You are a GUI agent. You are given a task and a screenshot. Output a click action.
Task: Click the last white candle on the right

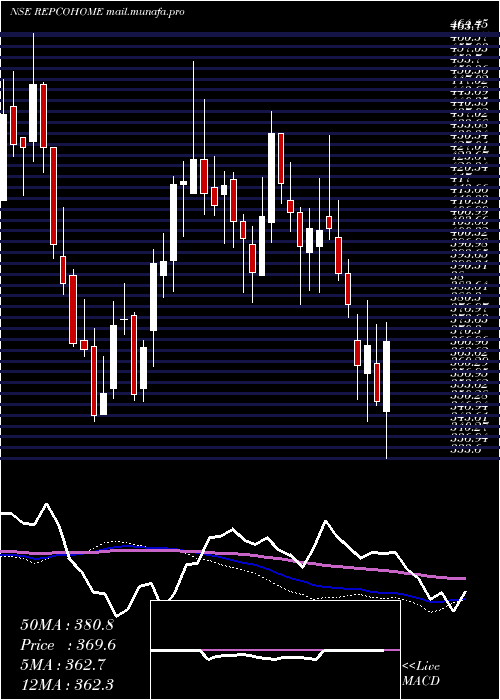387,376
